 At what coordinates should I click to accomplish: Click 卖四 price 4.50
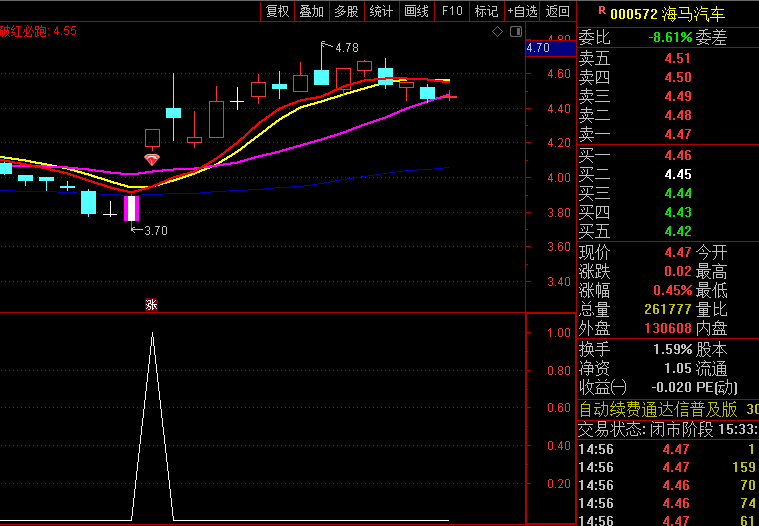tap(678, 77)
